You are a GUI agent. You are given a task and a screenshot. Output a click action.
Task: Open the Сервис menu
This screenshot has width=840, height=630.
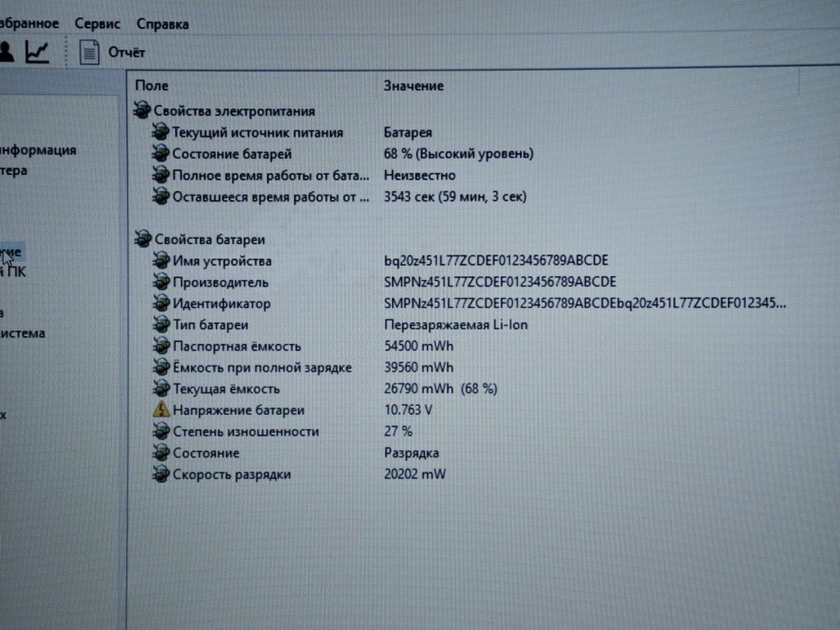[97, 23]
